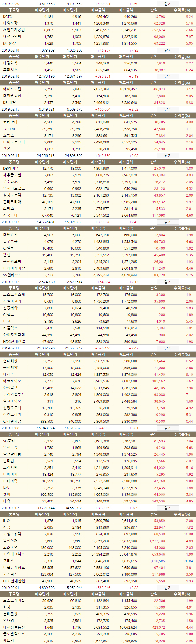Screen dimensions: 196x644
Task: Click stock name 인피니트헬스
Action: [x=14, y=189]
